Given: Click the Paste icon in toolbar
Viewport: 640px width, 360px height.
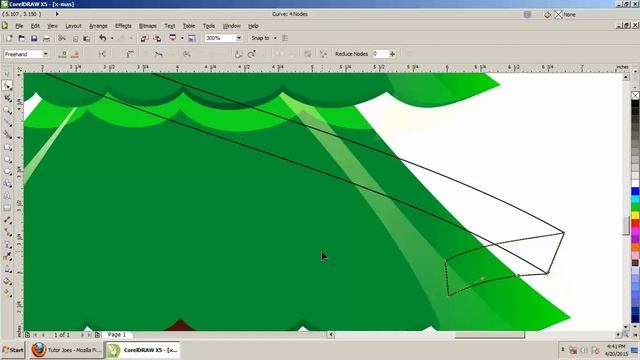Looking at the screenshot, I should 87,38.
